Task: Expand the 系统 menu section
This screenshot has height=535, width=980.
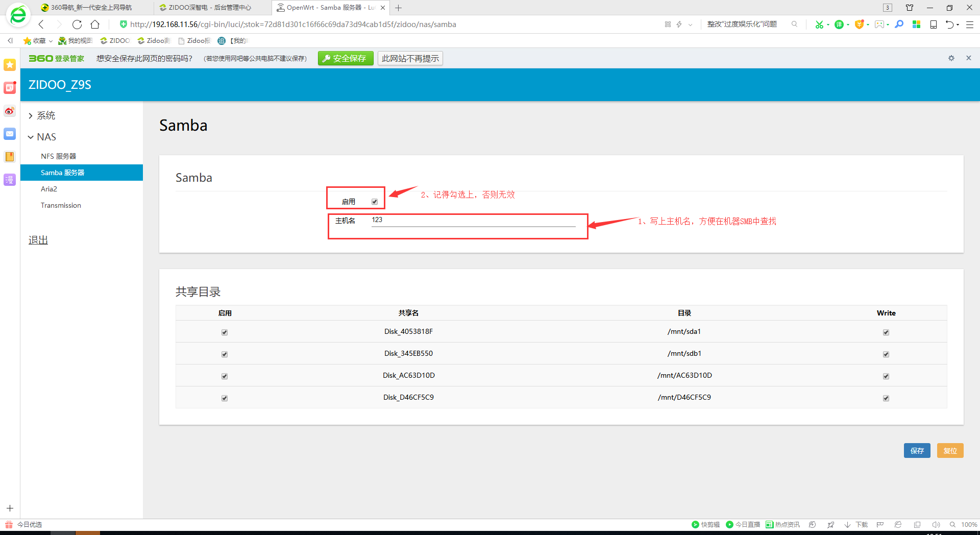Action: [45, 115]
